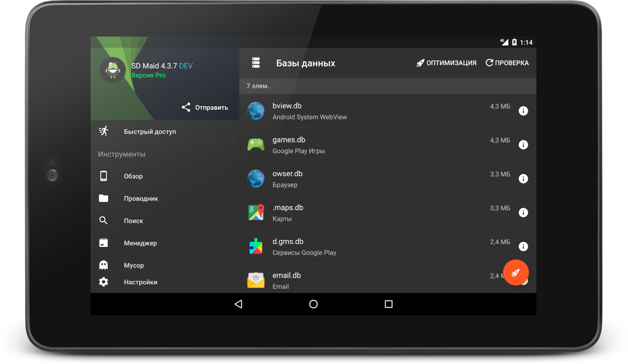
Task: Select the .maps.db file name
Action: coord(288,207)
